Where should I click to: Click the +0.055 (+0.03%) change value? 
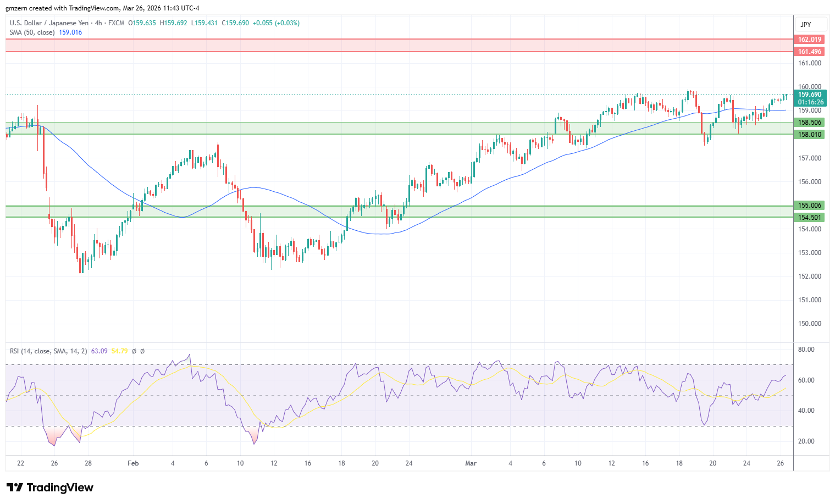[x=276, y=23]
